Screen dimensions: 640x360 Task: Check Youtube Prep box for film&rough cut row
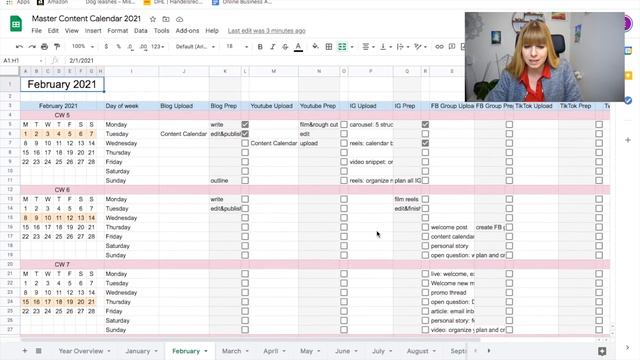344,124
